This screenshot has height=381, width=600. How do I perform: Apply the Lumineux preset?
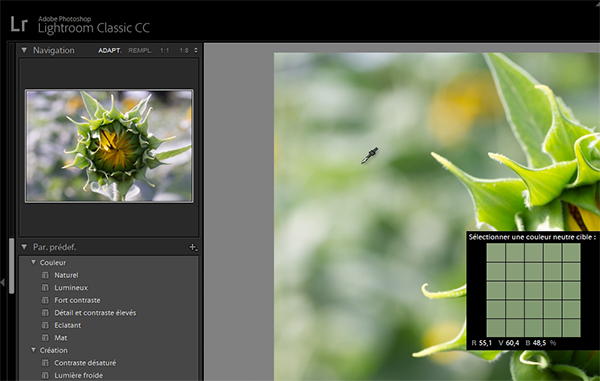[71, 288]
